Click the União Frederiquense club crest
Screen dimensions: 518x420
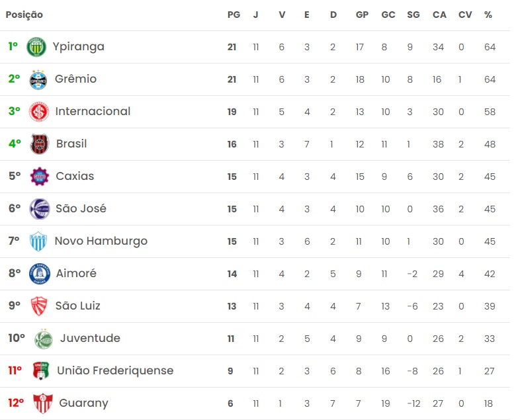(41, 371)
